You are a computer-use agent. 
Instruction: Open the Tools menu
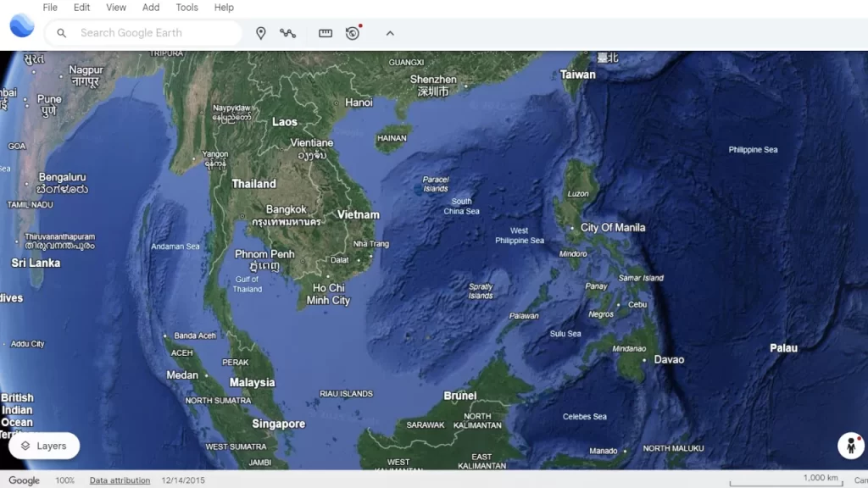(x=186, y=8)
